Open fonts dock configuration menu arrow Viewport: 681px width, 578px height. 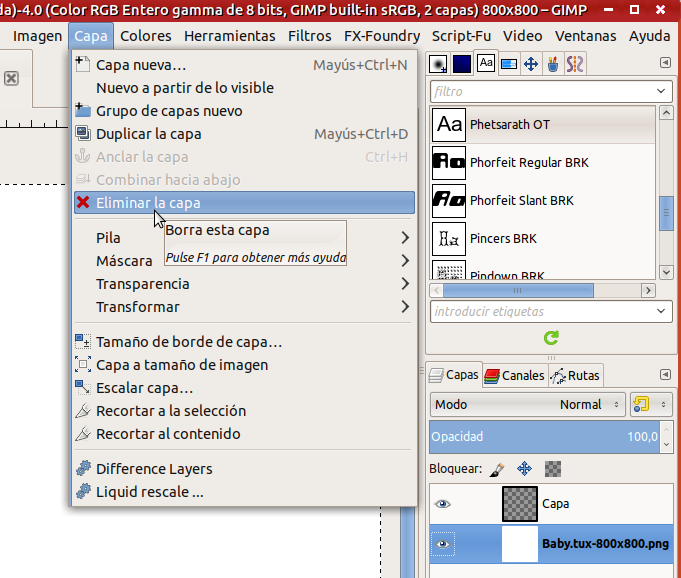(665, 63)
